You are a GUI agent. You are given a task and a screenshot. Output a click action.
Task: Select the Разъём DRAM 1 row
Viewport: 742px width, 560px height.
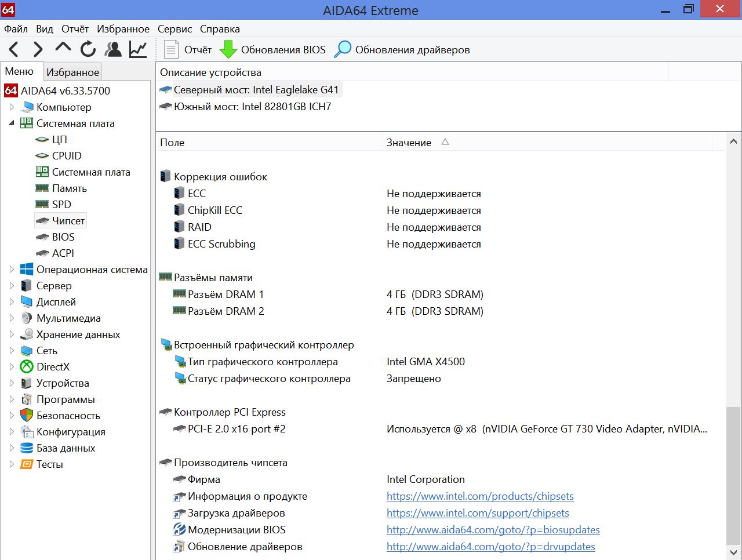441,294
